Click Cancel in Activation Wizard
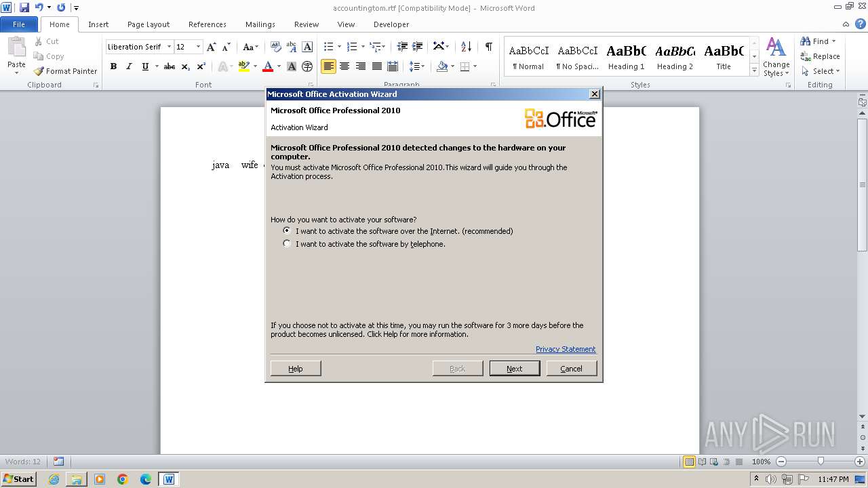Screen dimensions: 868x488 point(572,368)
